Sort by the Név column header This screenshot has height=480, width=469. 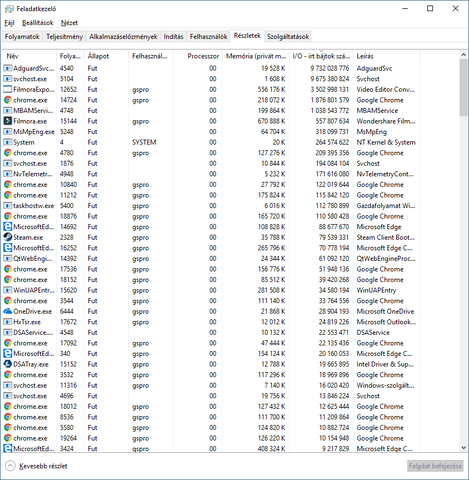click(x=29, y=56)
